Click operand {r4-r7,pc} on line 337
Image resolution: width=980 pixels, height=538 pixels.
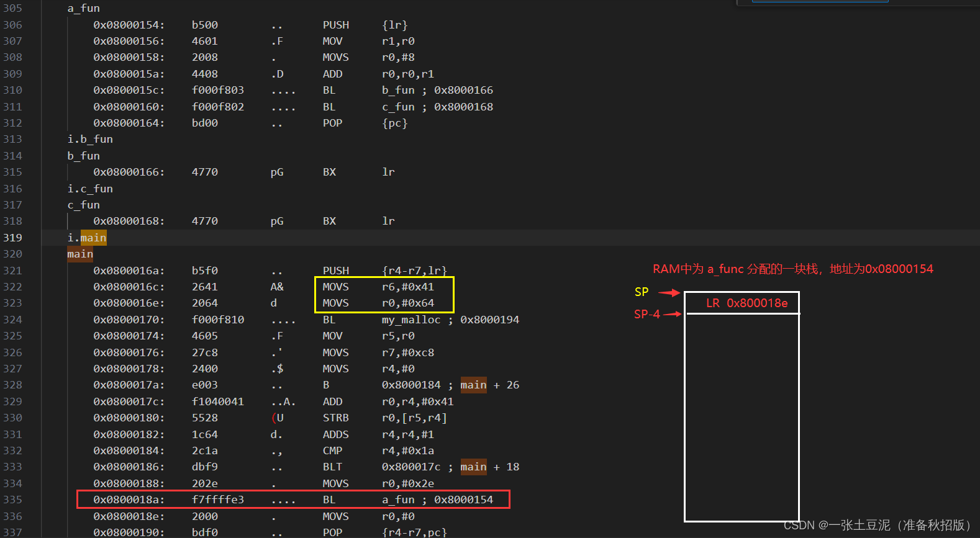pos(414,532)
